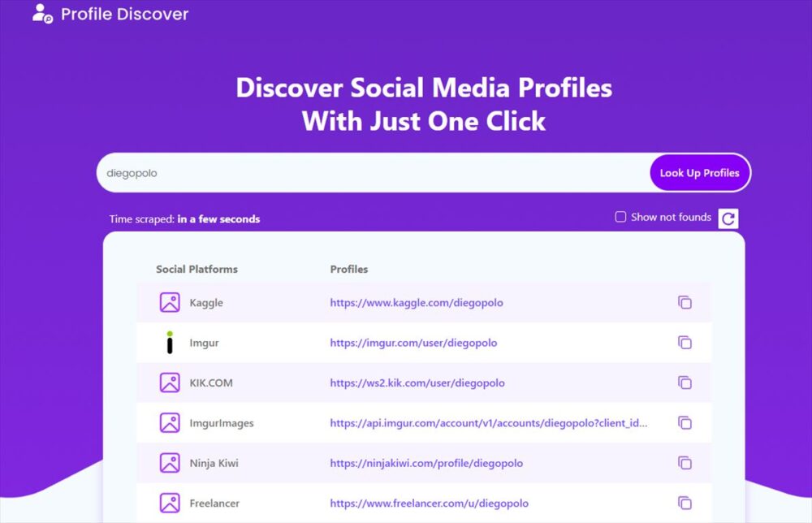Image resolution: width=812 pixels, height=523 pixels.
Task: Enable the Show not founds checkbox
Action: [x=620, y=217]
